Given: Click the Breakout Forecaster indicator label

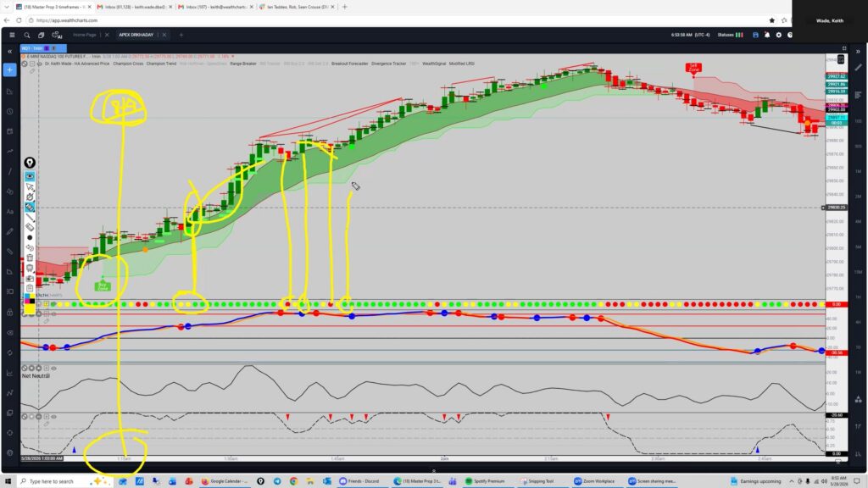Looking at the screenshot, I should [x=350, y=64].
